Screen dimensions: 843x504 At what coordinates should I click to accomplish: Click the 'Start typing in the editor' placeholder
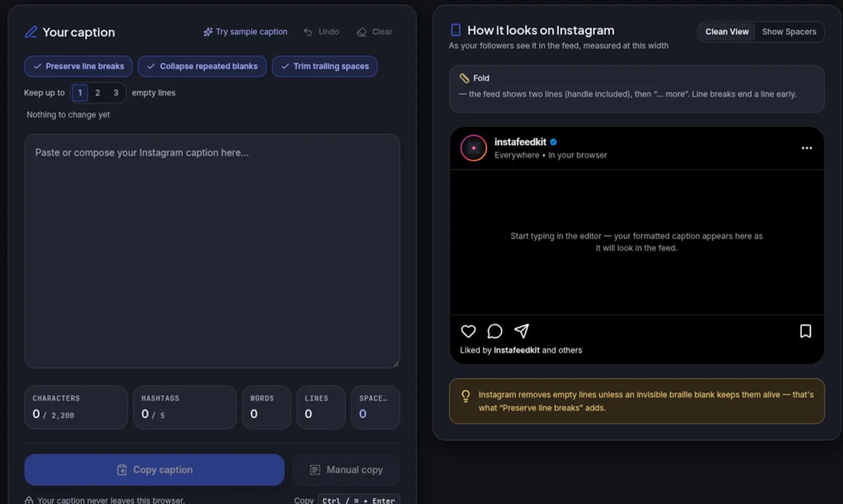pos(636,242)
